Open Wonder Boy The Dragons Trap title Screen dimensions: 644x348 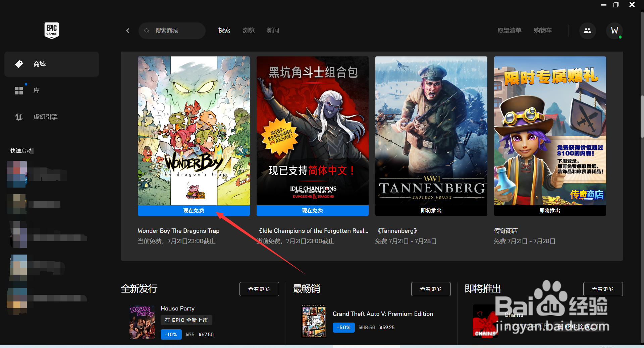(x=178, y=231)
